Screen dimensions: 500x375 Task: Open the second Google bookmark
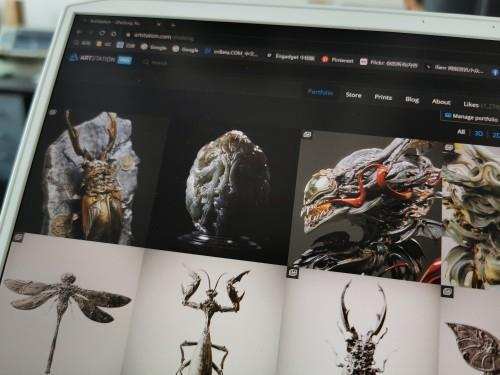click(x=185, y=49)
